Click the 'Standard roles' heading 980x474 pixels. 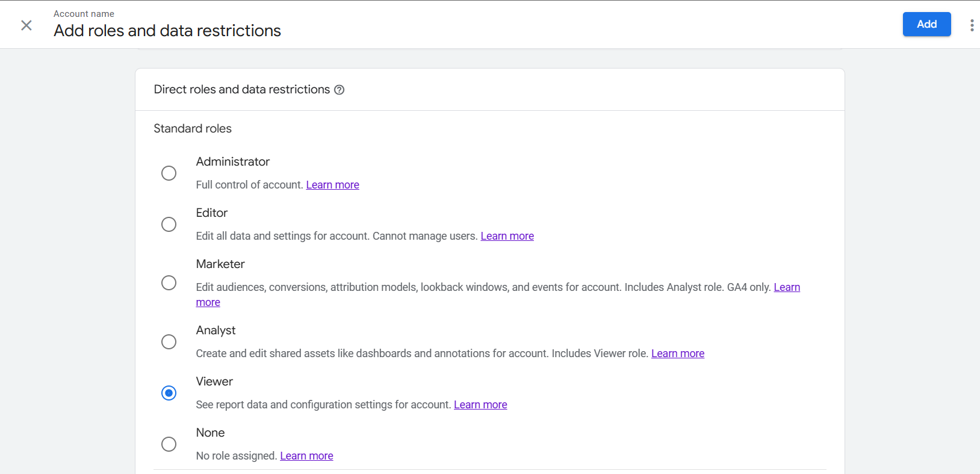pyautogui.click(x=193, y=128)
